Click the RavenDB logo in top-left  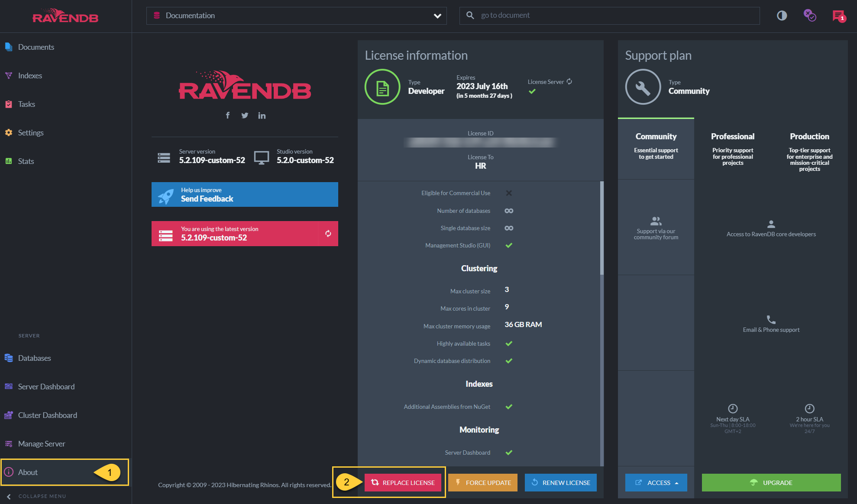(x=65, y=16)
